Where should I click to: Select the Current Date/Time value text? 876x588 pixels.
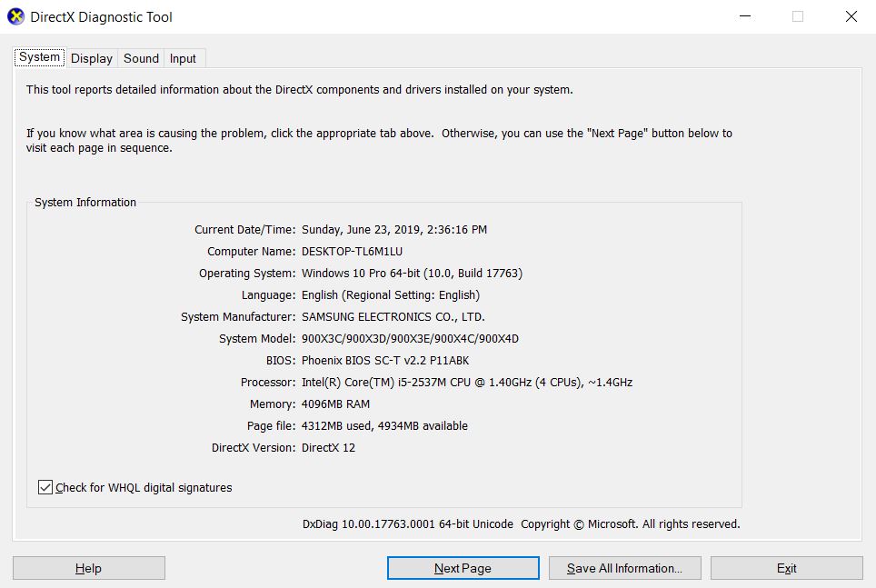tap(394, 230)
